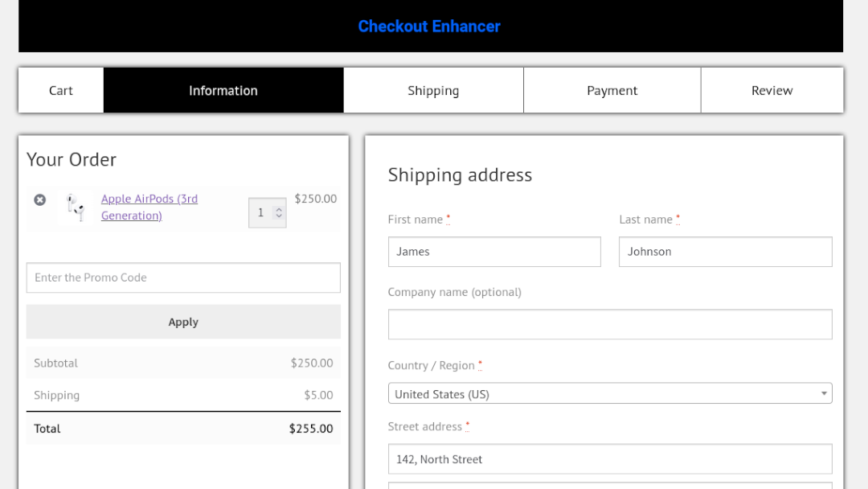Open the Payment step
The height and width of the screenshot is (489, 868).
(612, 90)
